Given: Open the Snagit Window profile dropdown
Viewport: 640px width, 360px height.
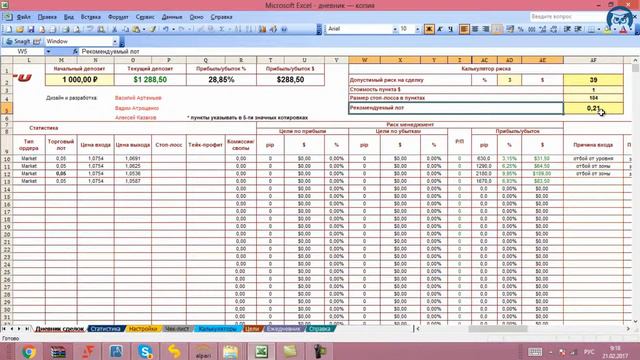Looking at the screenshot, I should click(115, 41).
